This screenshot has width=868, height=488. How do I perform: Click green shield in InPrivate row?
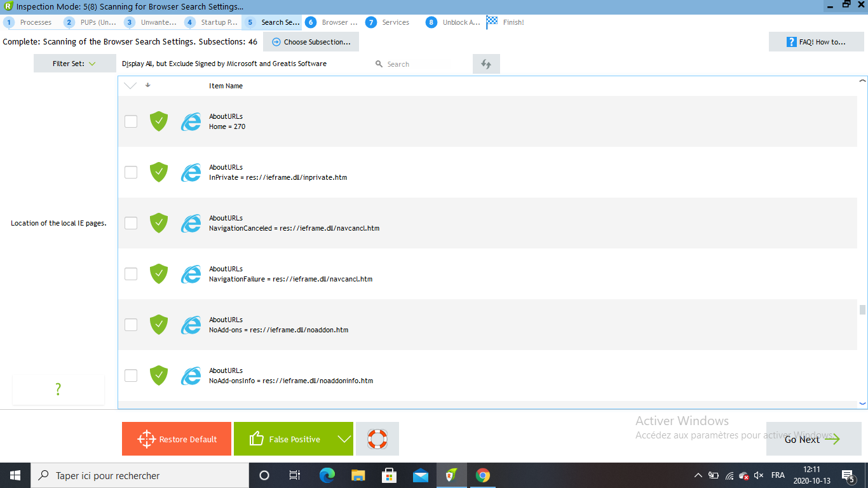[158, 172]
